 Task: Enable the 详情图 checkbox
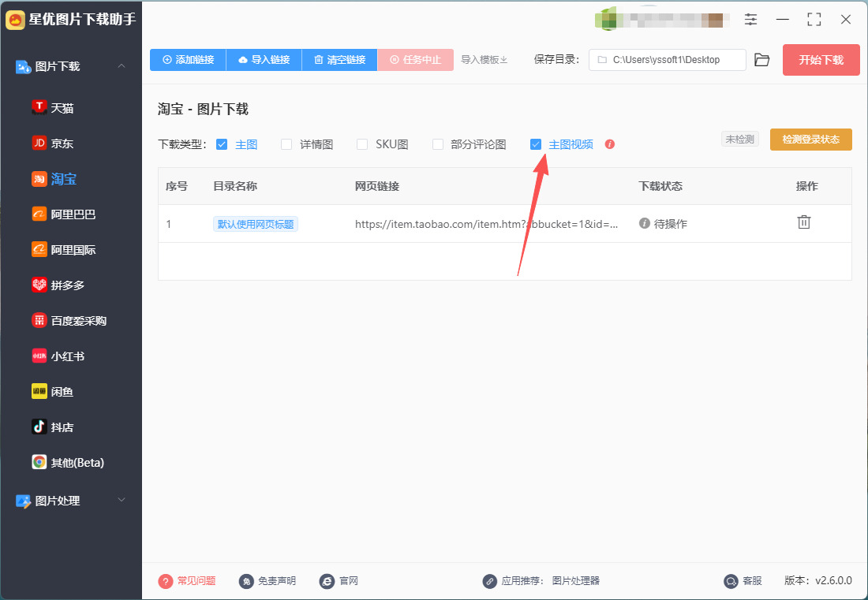286,144
